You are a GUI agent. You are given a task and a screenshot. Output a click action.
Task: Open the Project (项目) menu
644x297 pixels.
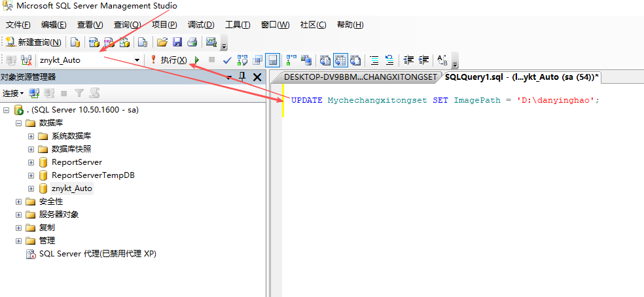click(x=164, y=25)
